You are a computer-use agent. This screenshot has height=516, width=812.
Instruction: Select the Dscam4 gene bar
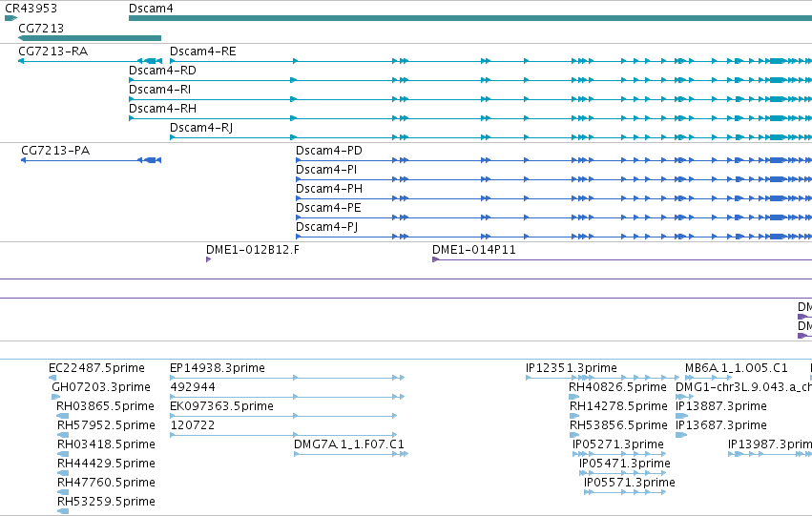click(x=470, y=18)
